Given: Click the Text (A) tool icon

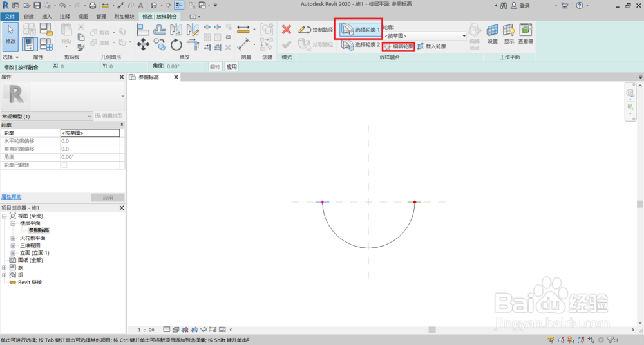Looking at the screenshot, I should [x=140, y=5].
